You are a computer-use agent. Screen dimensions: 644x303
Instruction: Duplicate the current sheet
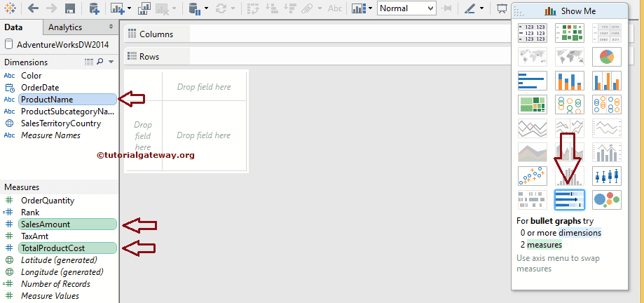pos(144,8)
